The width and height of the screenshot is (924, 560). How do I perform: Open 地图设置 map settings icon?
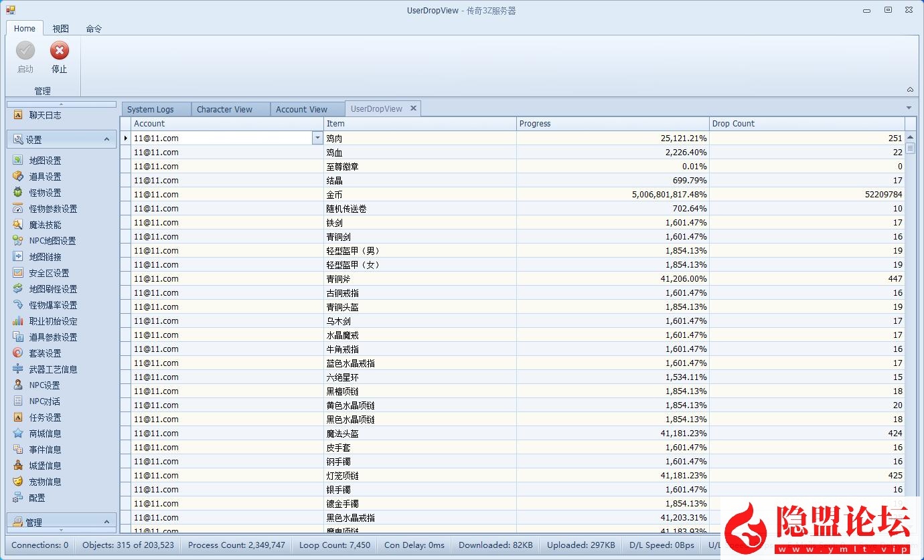pyautogui.click(x=18, y=161)
